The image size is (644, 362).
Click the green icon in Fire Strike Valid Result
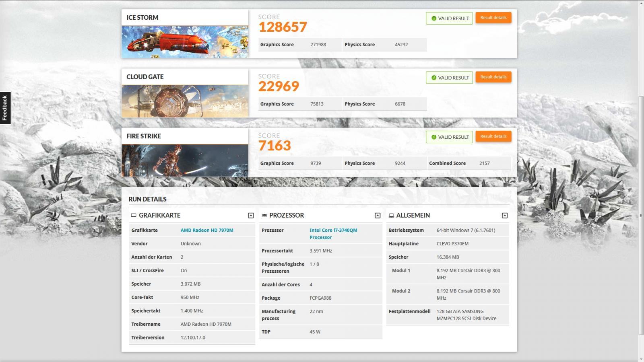point(434,137)
